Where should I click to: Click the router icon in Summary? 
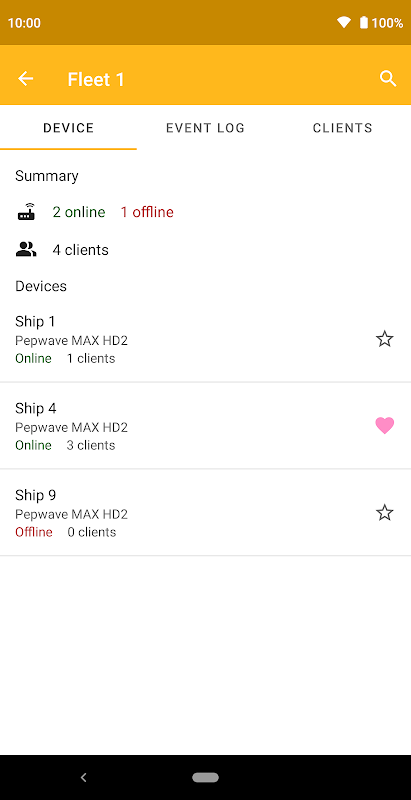coord(27,212)
